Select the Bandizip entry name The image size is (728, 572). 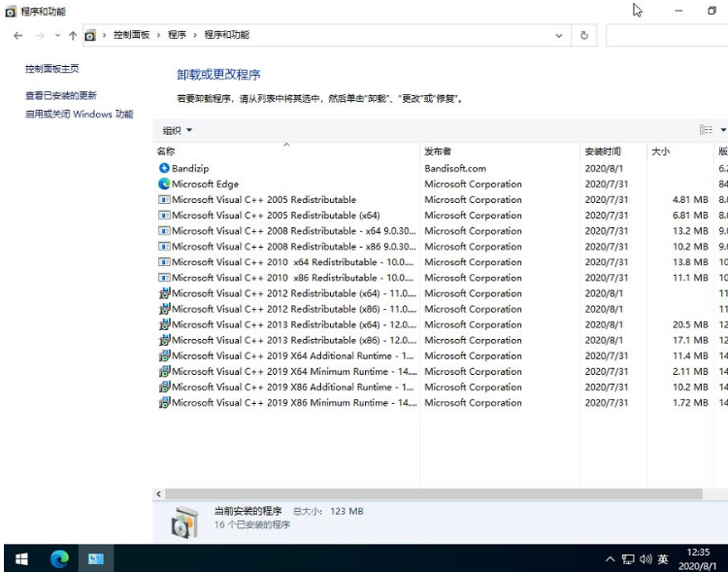click(x=190, y=169)
